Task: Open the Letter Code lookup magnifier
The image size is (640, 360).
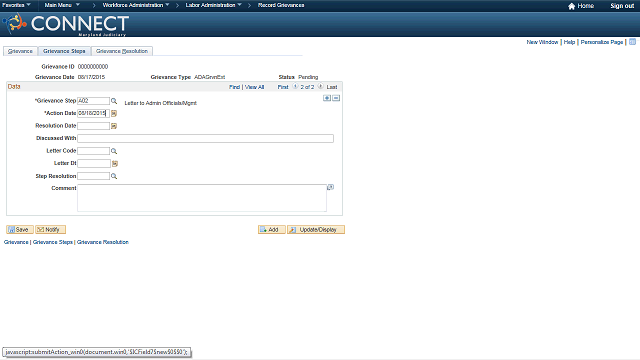Action: point(114,151)
